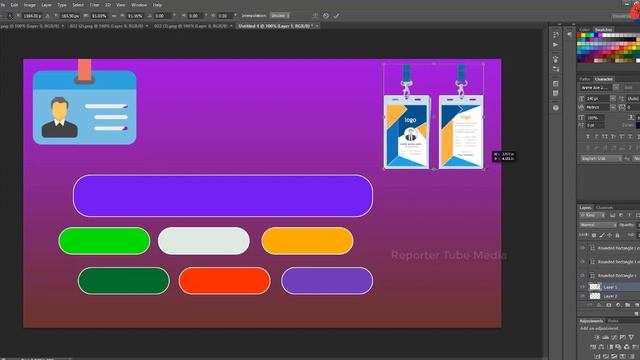This screenshot has height=360, width=640.
Task: Click the lock transparent pixels icon
Action: coord(594,235)
